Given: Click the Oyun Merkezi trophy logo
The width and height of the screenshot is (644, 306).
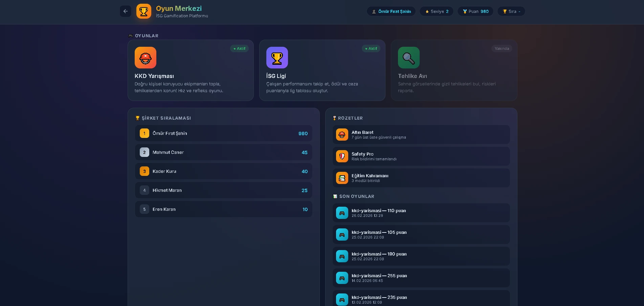Looking at the screenshot, I should 144,11.
